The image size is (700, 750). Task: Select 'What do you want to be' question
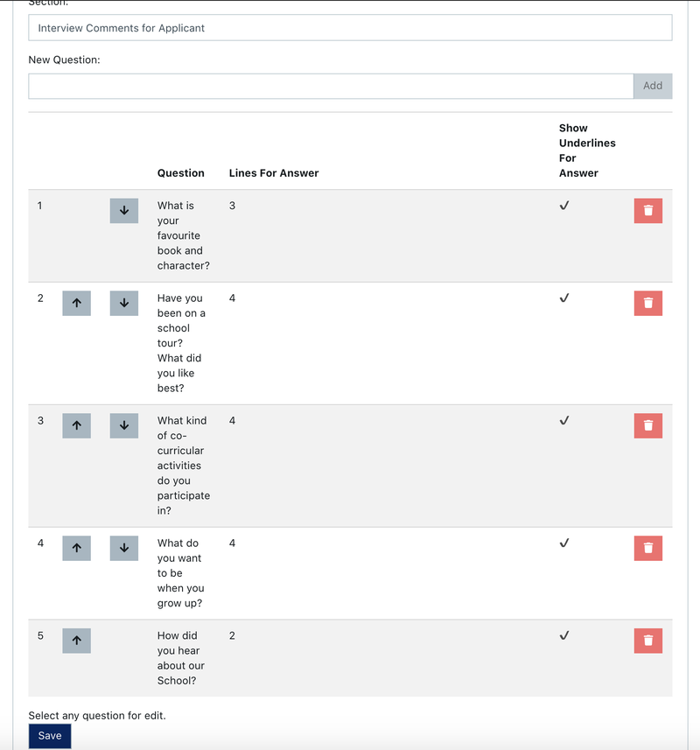pyautogui.click(x=179, y=573)
